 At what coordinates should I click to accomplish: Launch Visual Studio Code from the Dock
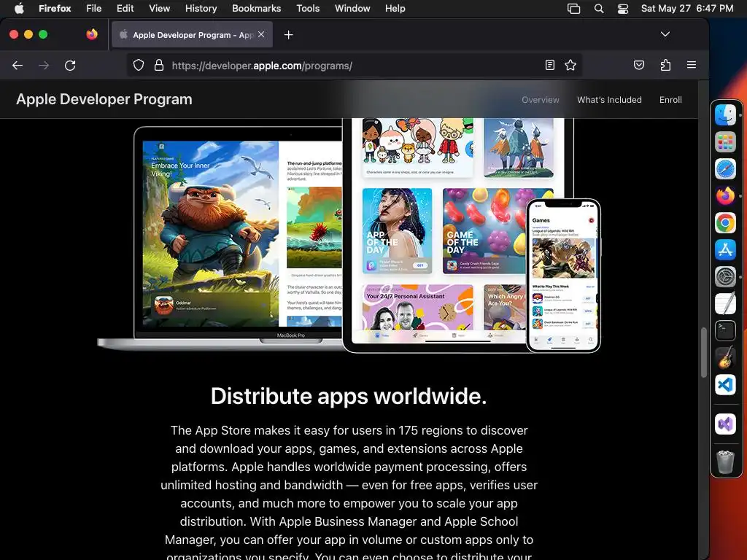click(725, 385)
